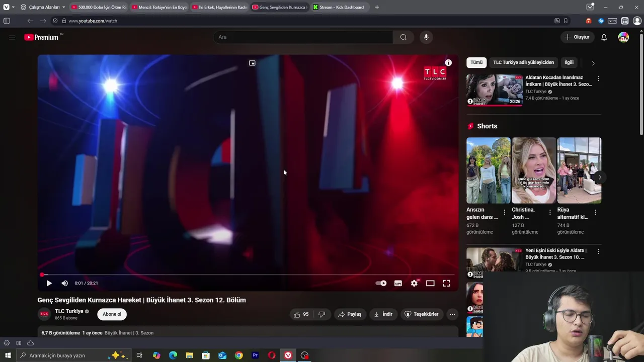Image resolution: width=644 pixels, height=362 pixels.
Task: Open YouTube notifications bell
Action: [604, 37]
